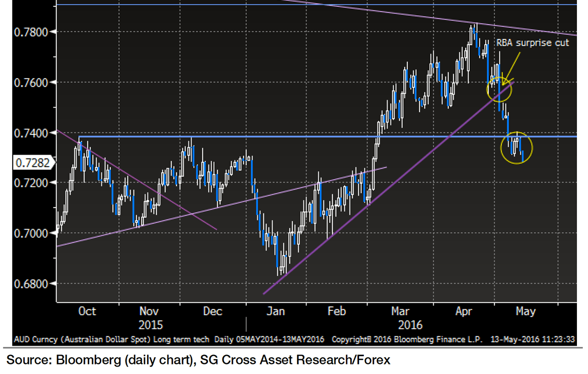The image size is (588, 374).
Task: Click the 0.7282 current price label
Action: (x=27, y=163)
